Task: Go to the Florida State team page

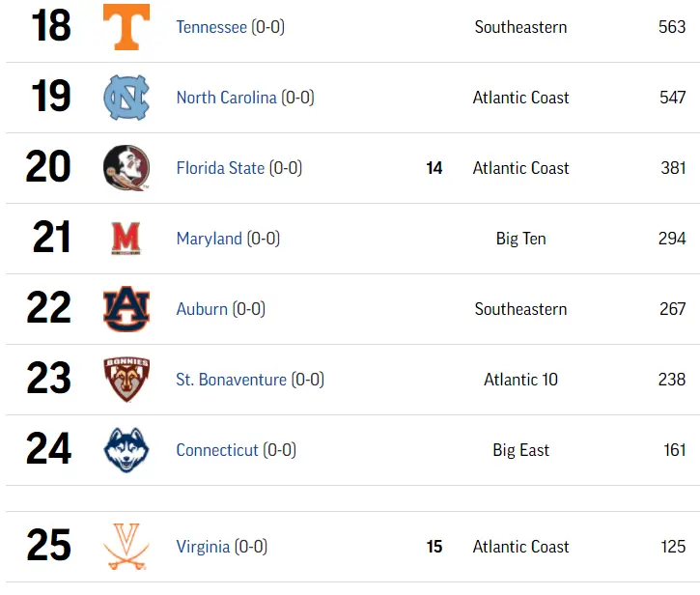Action: pos(220,168)
